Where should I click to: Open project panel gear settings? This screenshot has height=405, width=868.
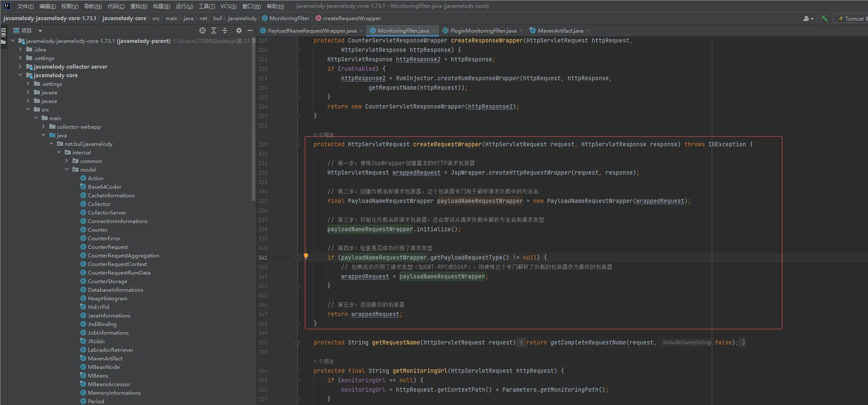pos(239,30)
